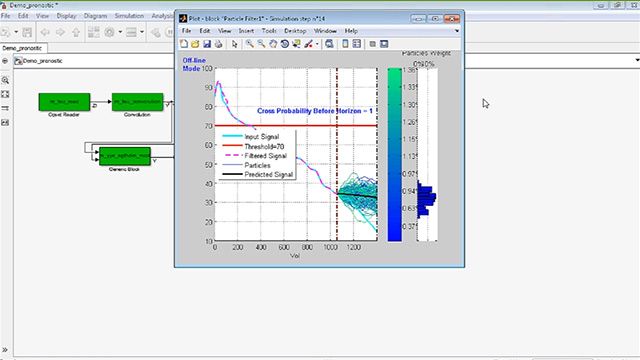Viewport: 640px width, 360px height.
Task: Click the Up to Parent arrow
Action: click(76, 32)
